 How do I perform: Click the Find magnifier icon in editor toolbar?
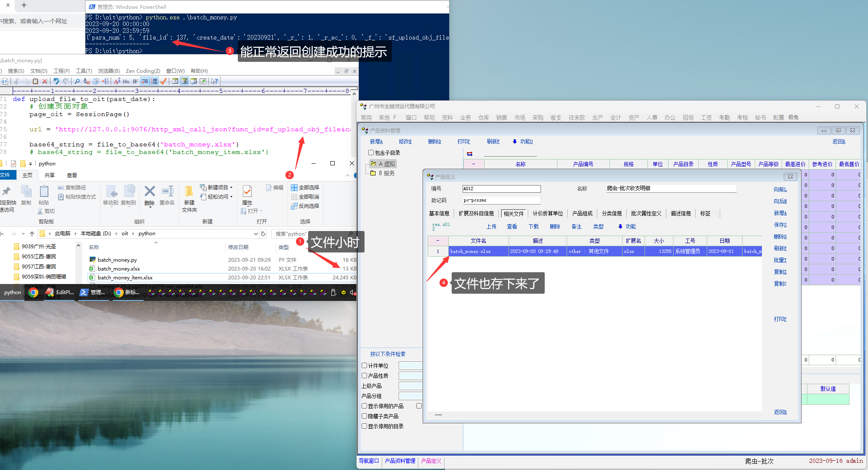point(77,81)
